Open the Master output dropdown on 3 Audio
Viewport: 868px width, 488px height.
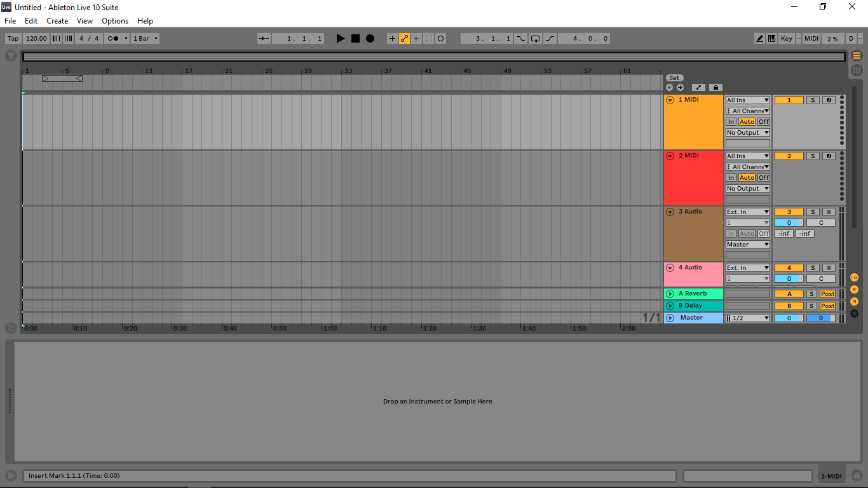point(747,245)
